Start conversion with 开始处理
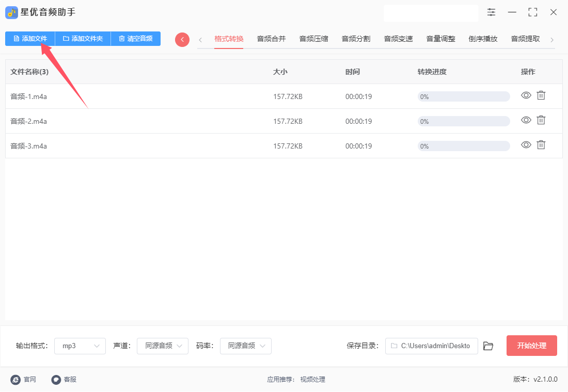Viewport: 568px width, 392px height. (x=531, y=346)
